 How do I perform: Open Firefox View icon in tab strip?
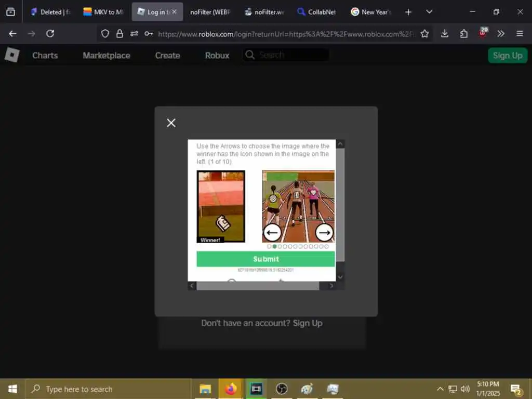10,12
